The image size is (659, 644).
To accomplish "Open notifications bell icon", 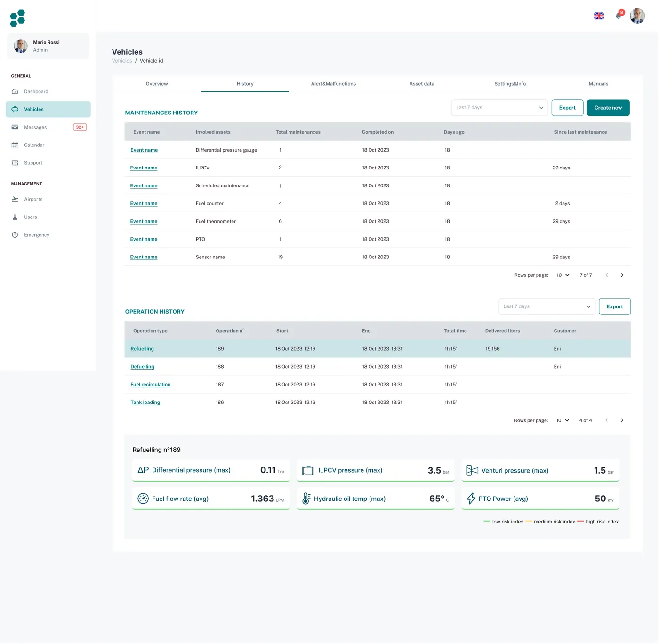I will pyautogui.click(x=619, y=16).
